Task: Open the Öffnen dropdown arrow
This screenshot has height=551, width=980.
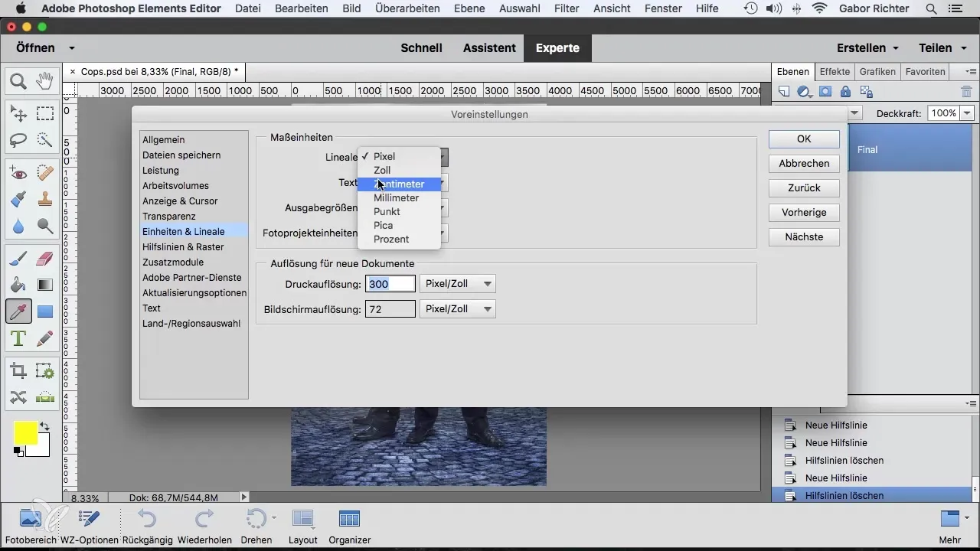Action: point(71,47)
